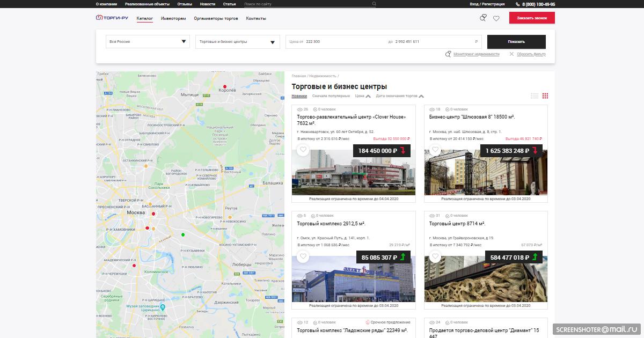Open listing title Торговый комплекс "Ладожские ряды"
Screen dimensions: 644x338
click(x=352, y=330)
